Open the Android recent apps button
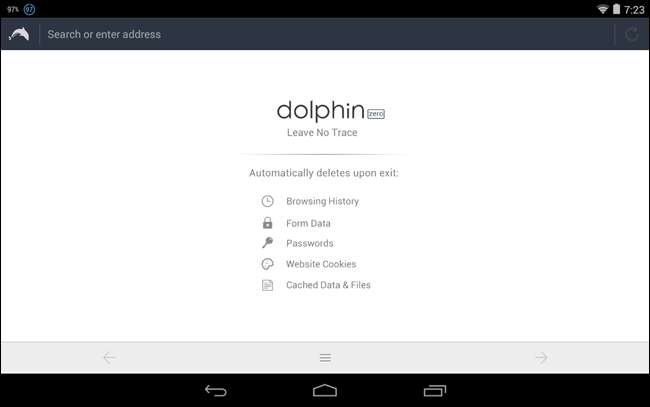The height and width of the screenshot is (407, 650). (435, 391)
